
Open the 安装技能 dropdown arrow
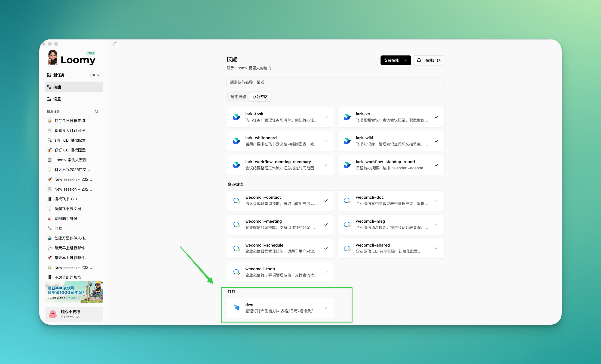click(406, 60)
